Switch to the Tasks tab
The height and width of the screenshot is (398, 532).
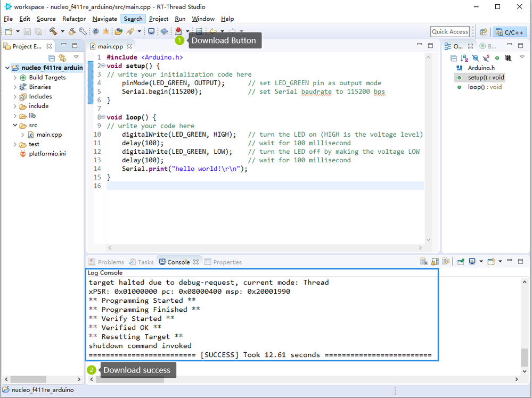click(142, 262)
